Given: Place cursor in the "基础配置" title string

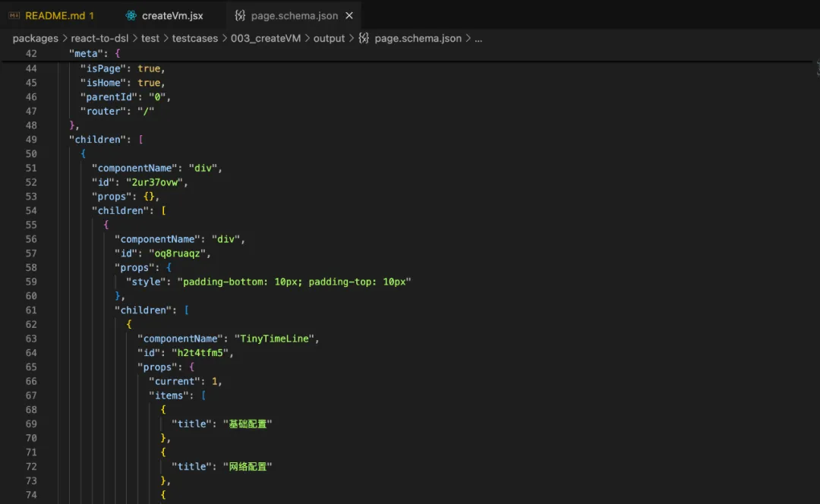Looking at the screenshot, I should coord(250,424).
